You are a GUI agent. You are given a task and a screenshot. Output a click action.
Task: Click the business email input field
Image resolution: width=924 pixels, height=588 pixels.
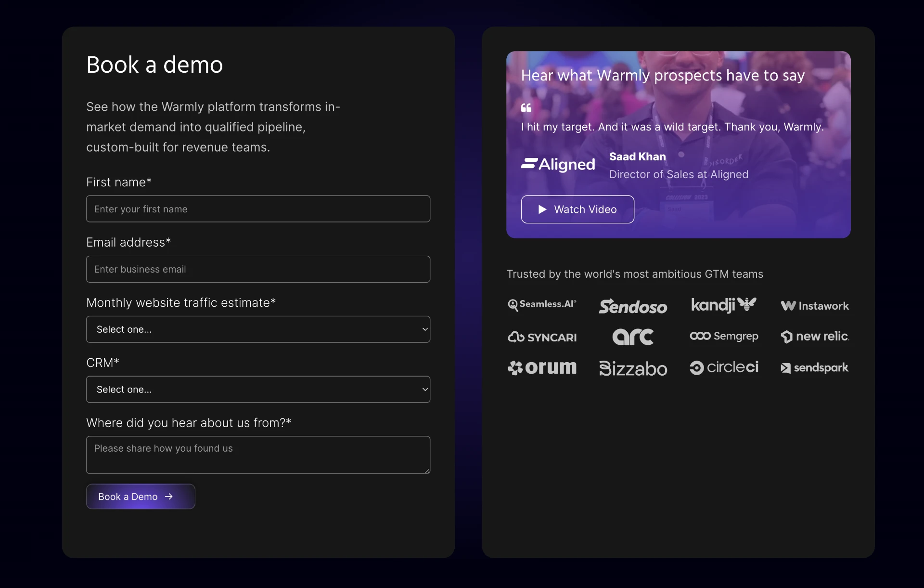click(258, 269)
